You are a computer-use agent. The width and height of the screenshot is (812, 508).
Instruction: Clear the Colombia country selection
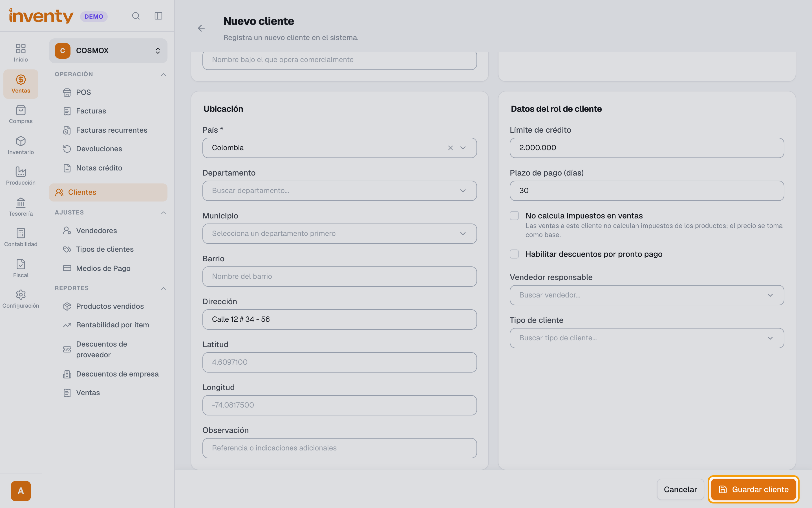(450, 148)
